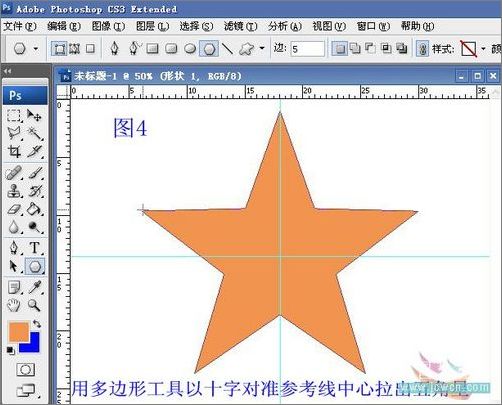Select the Hand tool
502x405 pixels.
coord(14,305)
